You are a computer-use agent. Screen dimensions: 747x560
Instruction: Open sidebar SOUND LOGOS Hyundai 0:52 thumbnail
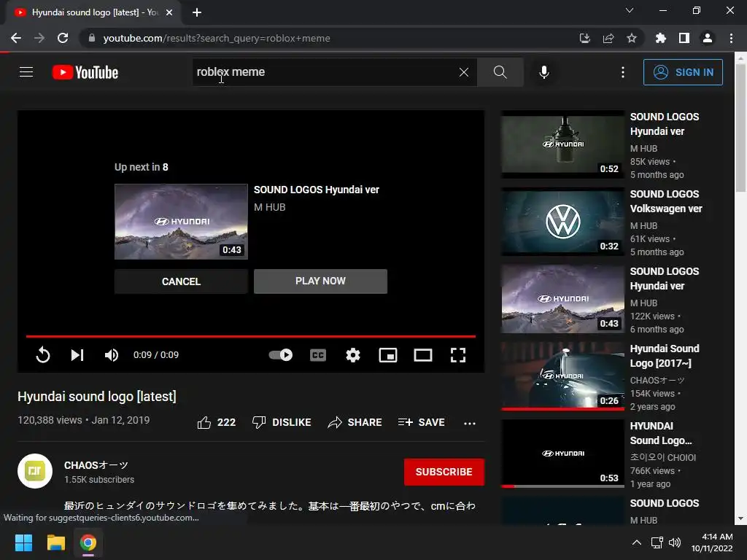[562, 144]
